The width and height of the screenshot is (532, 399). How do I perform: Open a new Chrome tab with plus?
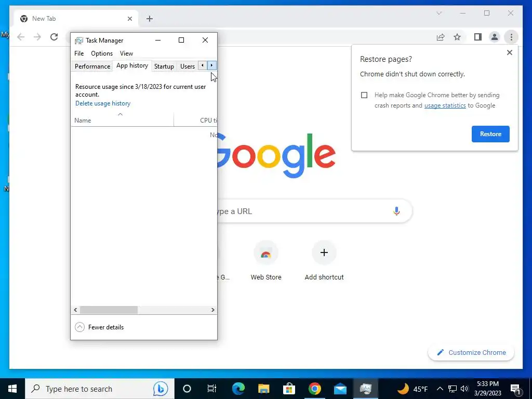point(150,19)
